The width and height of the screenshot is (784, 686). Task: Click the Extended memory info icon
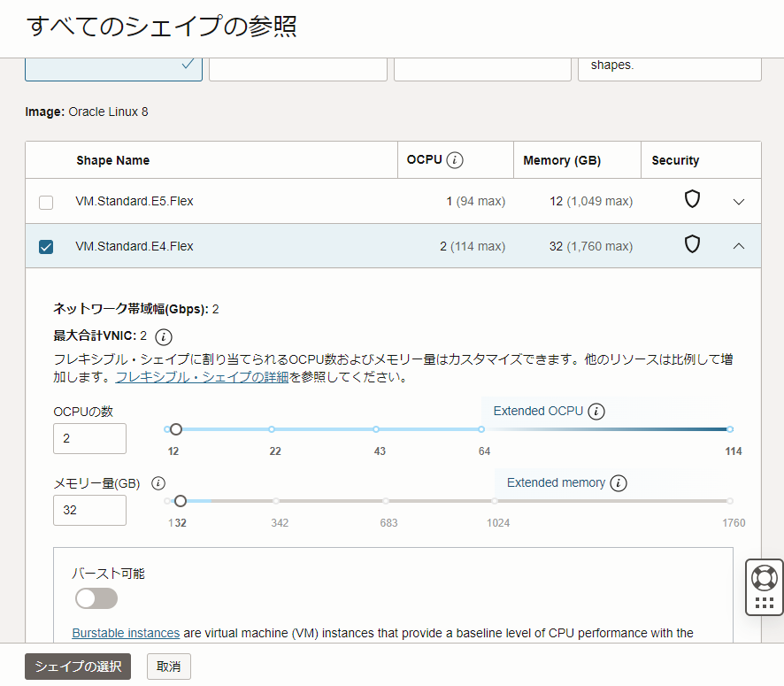pyautogui.click(x=619, y=483)
